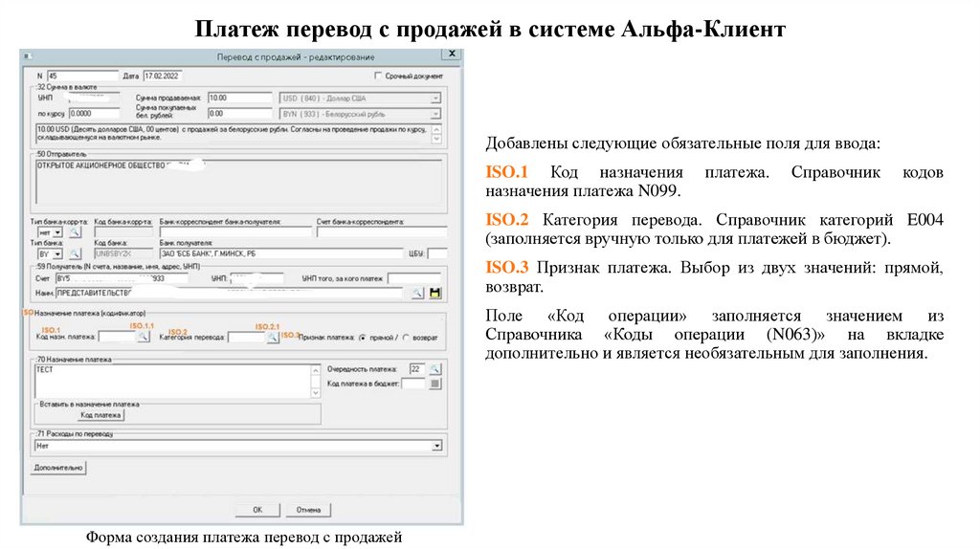The height and width of the screenshot is (549, 980).
Task: Click 'Код назн. платежа' input field
Action: point(117,338)
